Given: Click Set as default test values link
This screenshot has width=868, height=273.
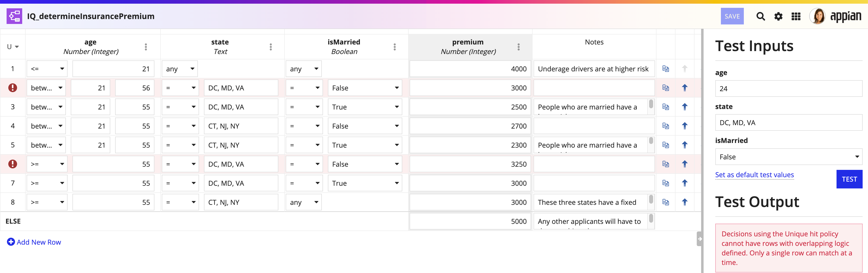Looking at the screenshot, I should point(755,175).
